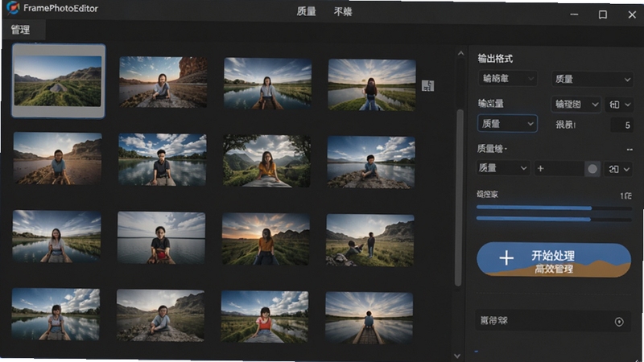Select thumbnail of person on wooden pier at sunset
This screenshot has height=362, width=644.
point(369,318)
